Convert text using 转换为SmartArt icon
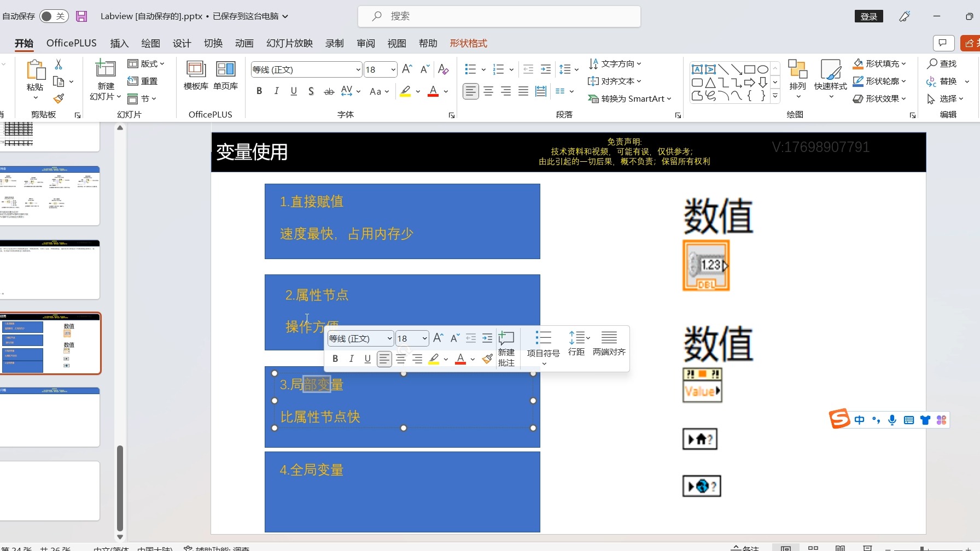This screenshot has height=551, width=980. [x=629, y=99]
